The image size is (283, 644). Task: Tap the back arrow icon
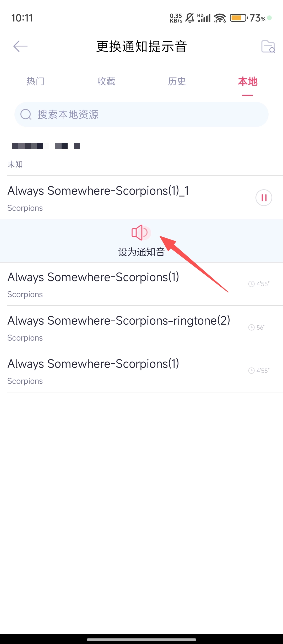click(20, 46)
